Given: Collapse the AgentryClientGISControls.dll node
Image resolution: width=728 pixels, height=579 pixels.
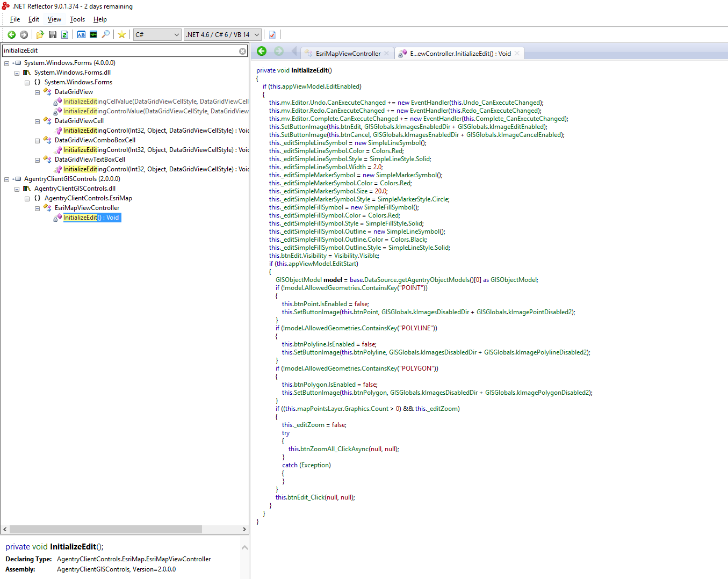Looking at the screenshot, I should (x=17, y=189).
